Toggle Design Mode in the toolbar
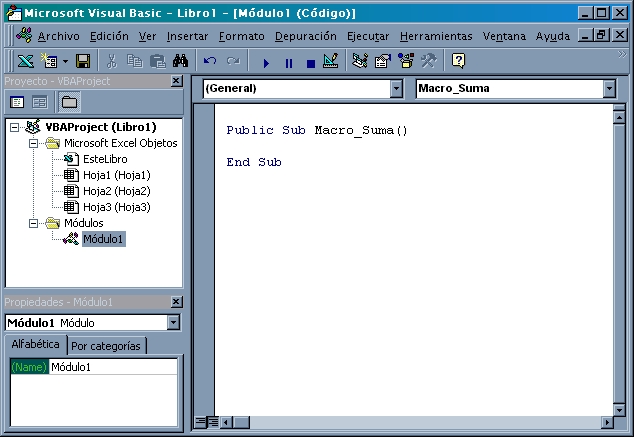Screen dimensions: 634x437 point(332,62)
